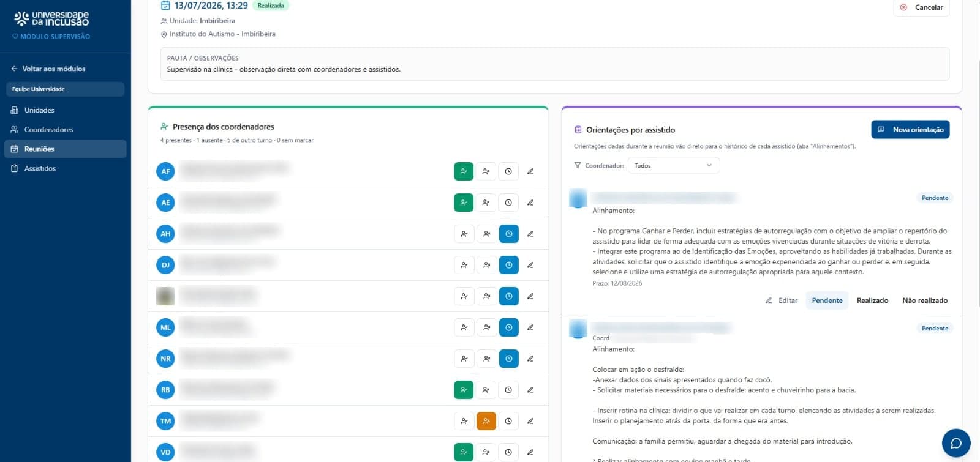980x462 pixels.
Task: Open Assistidos in sidebar
Action: pyautogui.click(x=65, y=168)
